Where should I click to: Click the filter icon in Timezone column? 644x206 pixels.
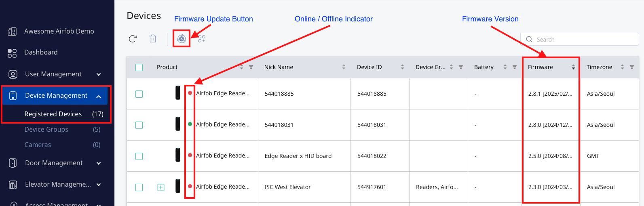click(x=631, y=67)
